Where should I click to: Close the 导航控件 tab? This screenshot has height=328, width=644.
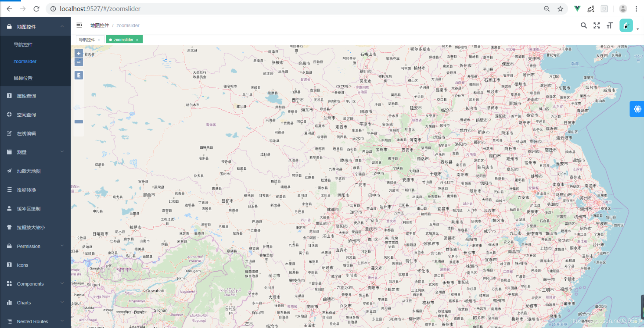pos(99,40)
